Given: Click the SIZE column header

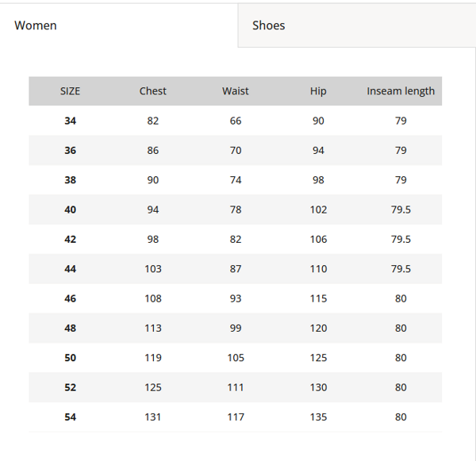Looking at the screenshot, I should pos(70,91).
